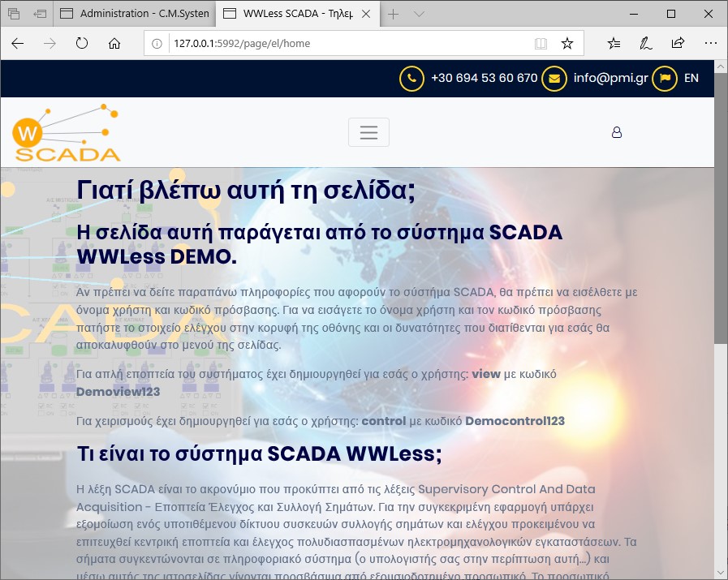Viewport: 728px width, 580px height.
Task: Click the WWLess SCADA logo
Action: 67,133
